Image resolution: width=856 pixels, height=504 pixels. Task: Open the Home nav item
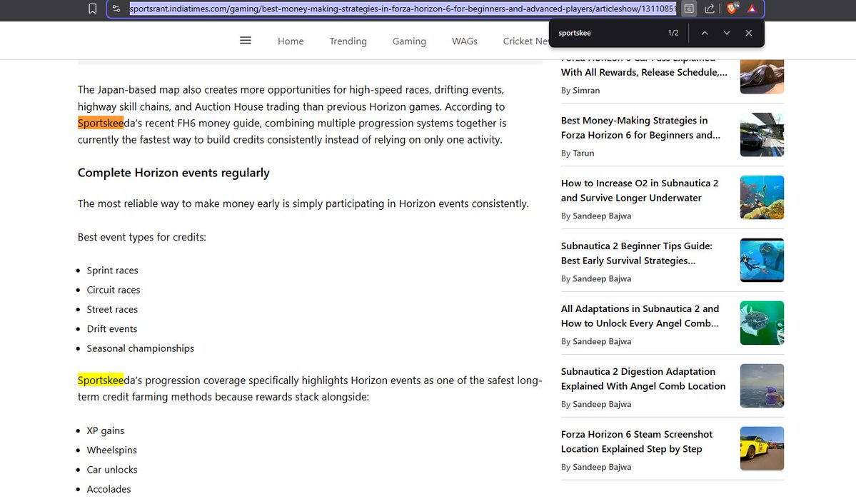pos(291,41)
